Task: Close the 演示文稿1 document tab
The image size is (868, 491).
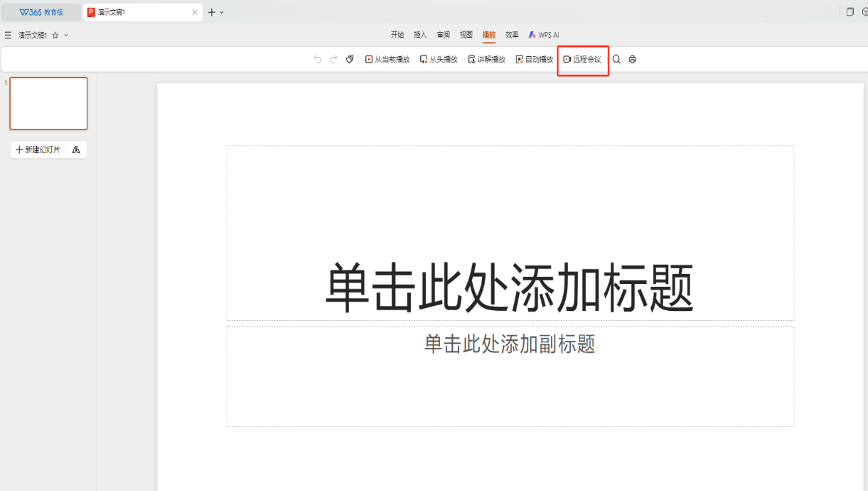Action: pyautogui.click(x=195, y=12)
